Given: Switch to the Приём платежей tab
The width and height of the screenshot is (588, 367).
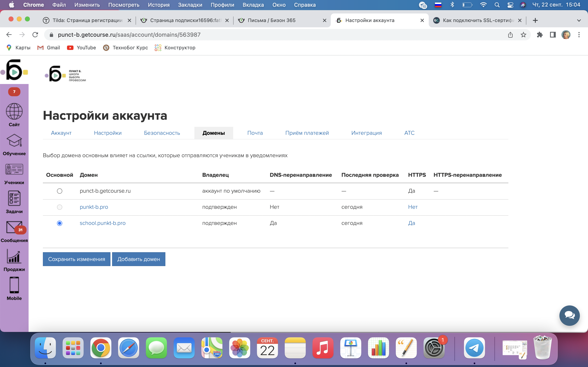Looking at the screenshot, I should (307, 133).
